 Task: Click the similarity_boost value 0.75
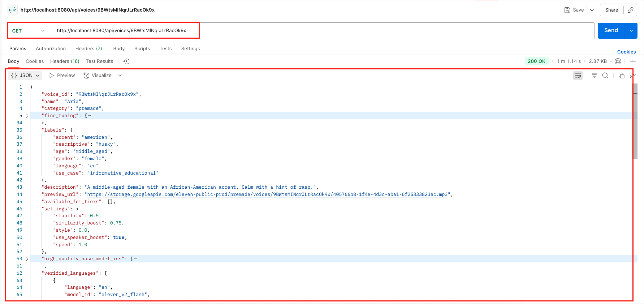tap(116, 223)
